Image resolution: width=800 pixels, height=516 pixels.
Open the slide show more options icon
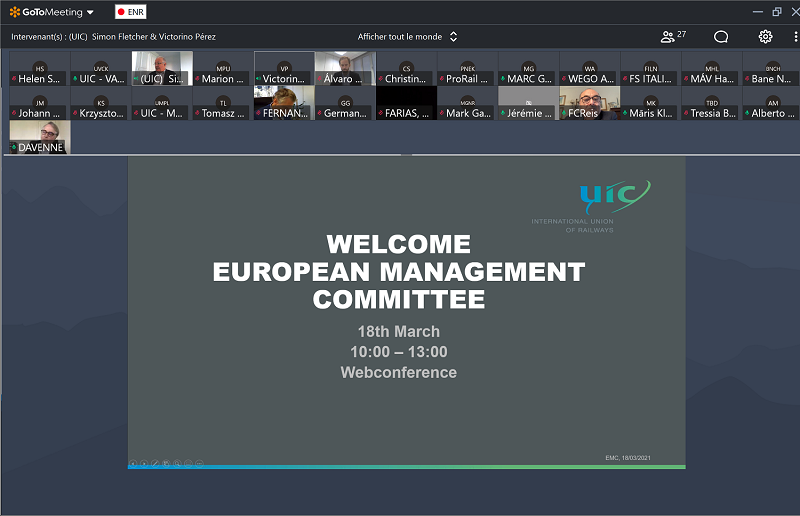(199, 463)
